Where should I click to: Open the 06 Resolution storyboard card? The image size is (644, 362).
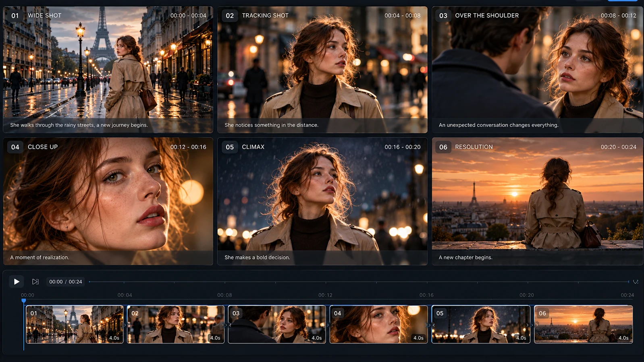click(x=538, y=201)
